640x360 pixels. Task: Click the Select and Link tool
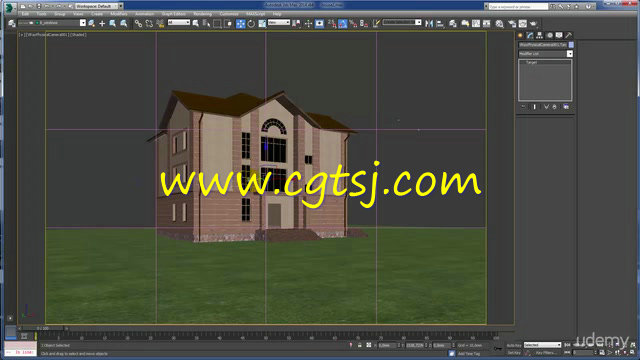[138, 24]
